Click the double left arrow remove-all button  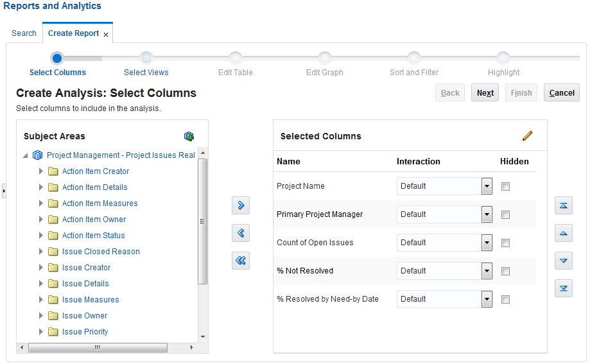241,261
